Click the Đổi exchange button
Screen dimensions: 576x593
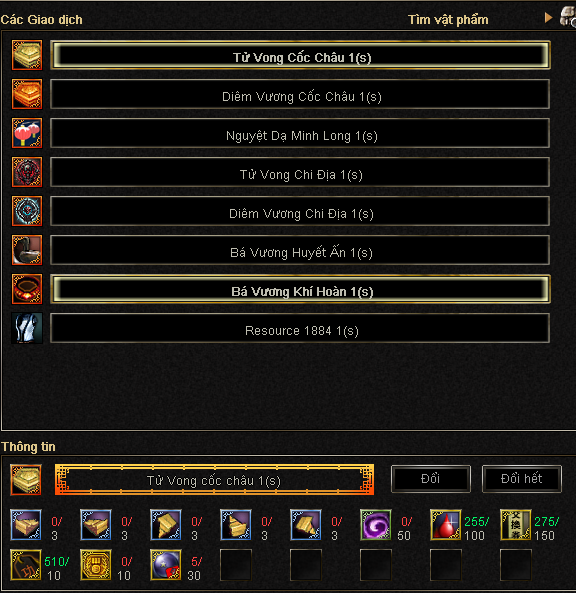[x=431, y=479]
